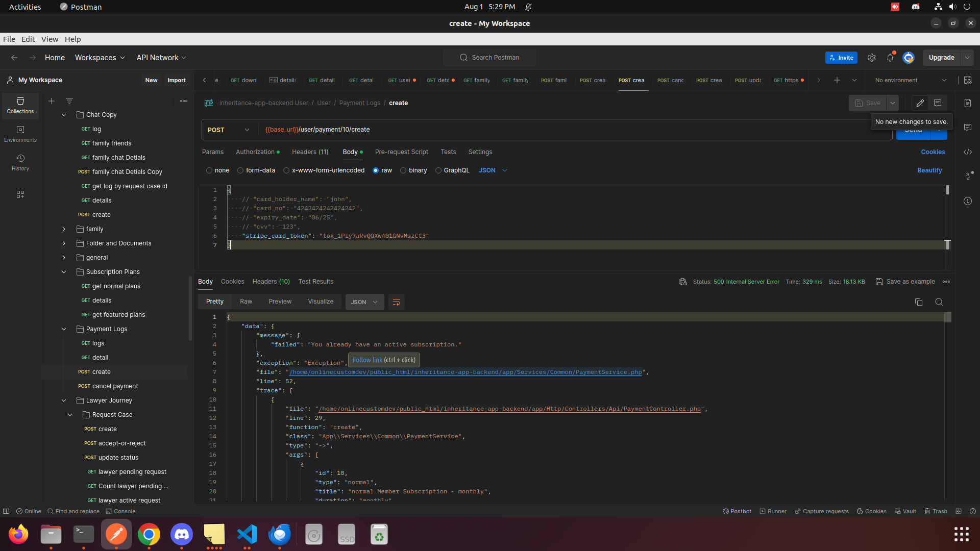Image resolution: width=980 pixels, height=551 pixels.
Task: Click the Invite button
Action: 841,58
